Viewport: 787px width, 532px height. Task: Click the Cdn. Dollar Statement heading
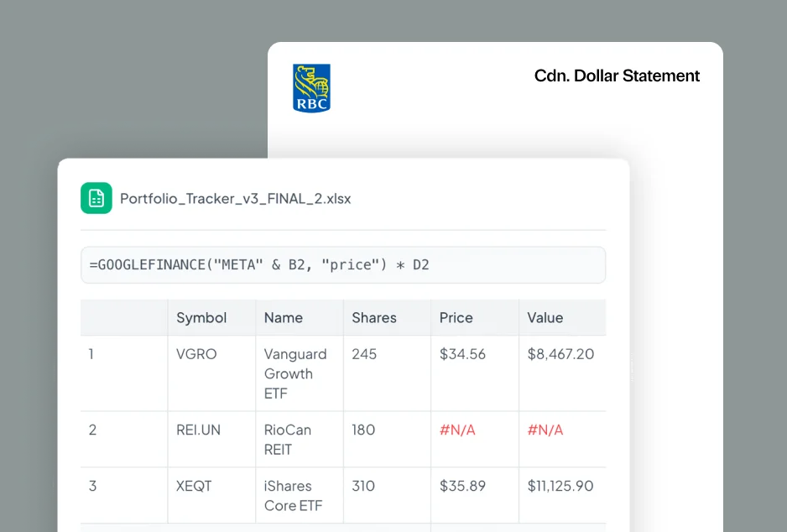pyautogui.click(x=617, y=76)
